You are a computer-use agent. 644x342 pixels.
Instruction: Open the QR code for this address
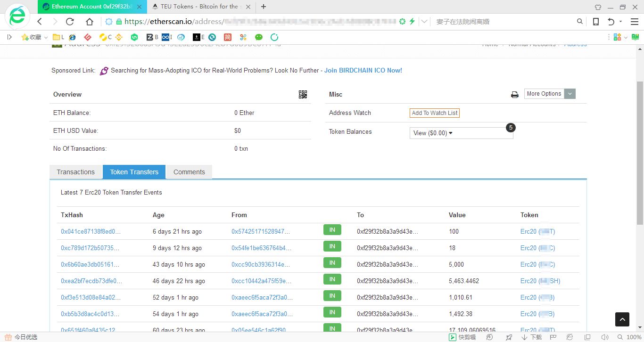(x=303, y=94)
